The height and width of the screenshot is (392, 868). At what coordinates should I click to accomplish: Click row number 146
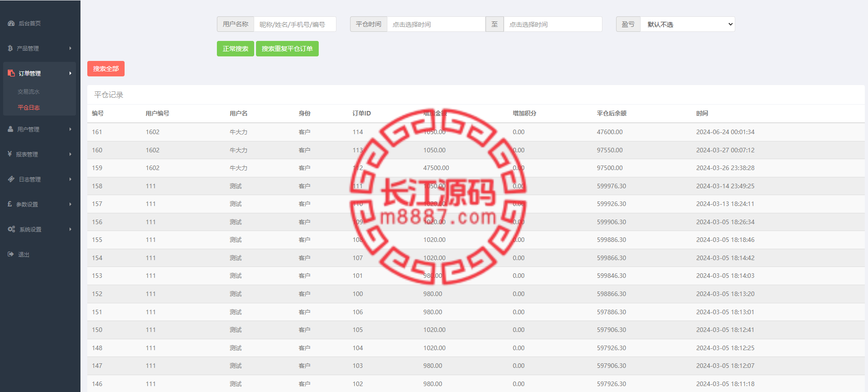(97, 384)
